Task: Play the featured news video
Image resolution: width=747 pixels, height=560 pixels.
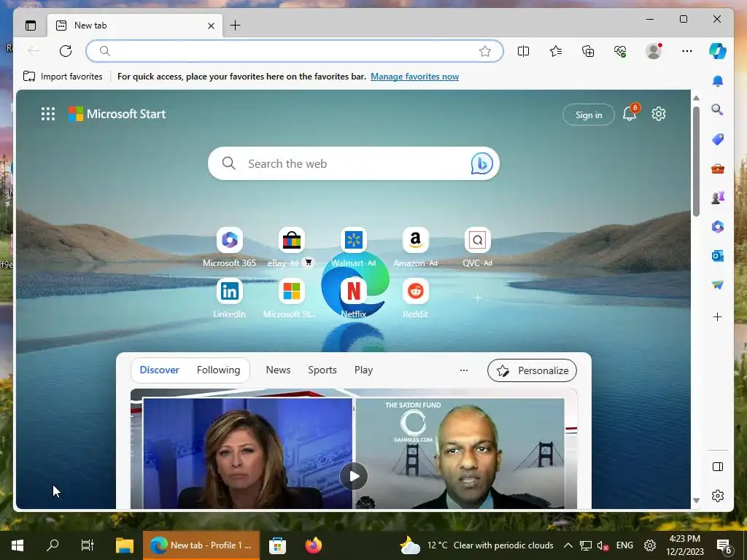Action: (x=354, y=475)
